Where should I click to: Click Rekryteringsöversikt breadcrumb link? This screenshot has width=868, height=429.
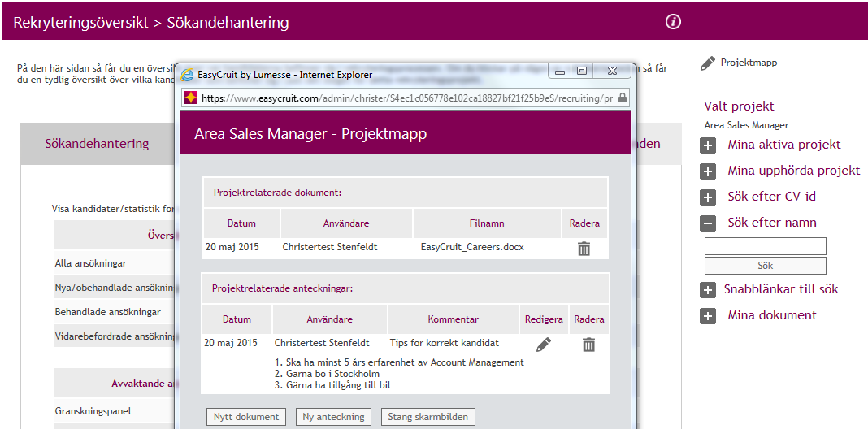80,23
